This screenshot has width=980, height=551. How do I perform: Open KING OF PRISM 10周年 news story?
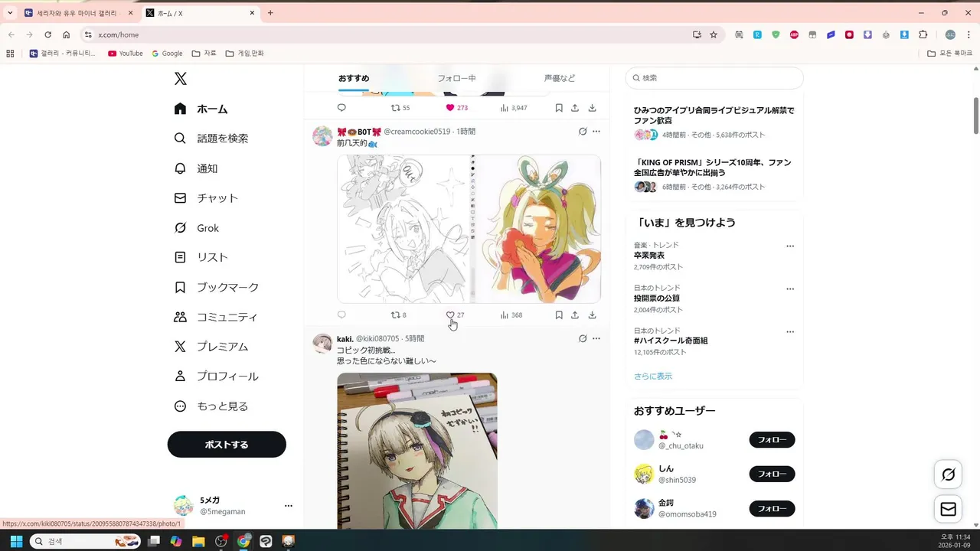(x=714, y=174)
